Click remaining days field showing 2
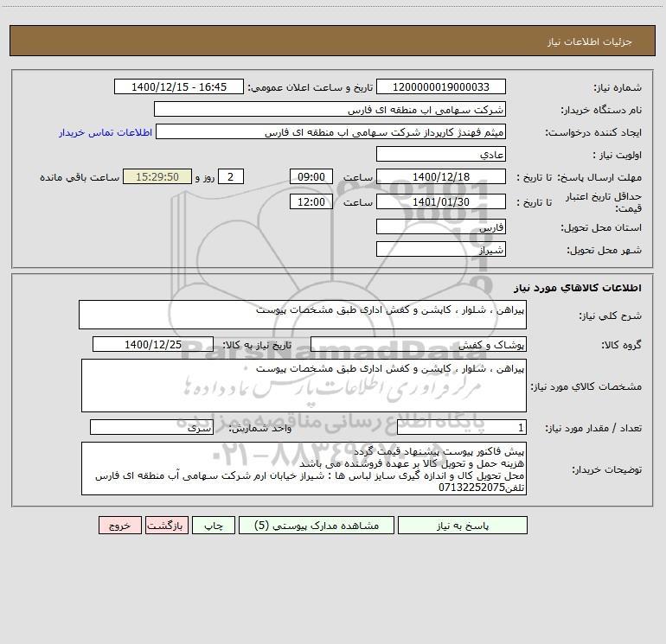The height and width of the screenshot is (644, 666). click(231, 176)
